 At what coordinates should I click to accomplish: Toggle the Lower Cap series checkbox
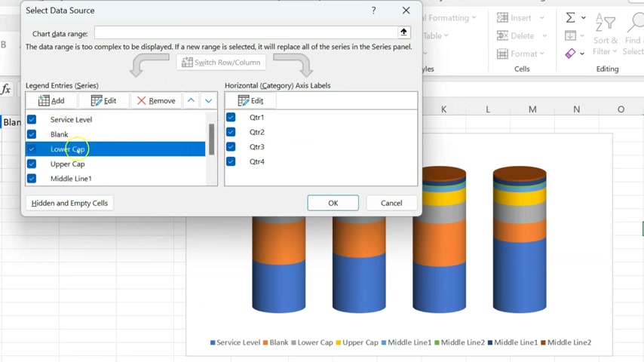pyautogui.click(x=32, y=149)
